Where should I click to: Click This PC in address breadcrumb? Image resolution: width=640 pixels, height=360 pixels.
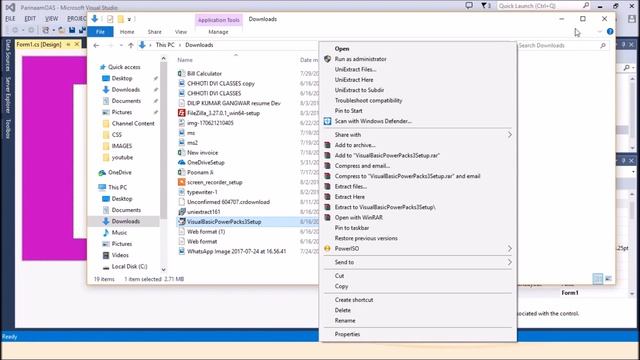click(165, 45)
